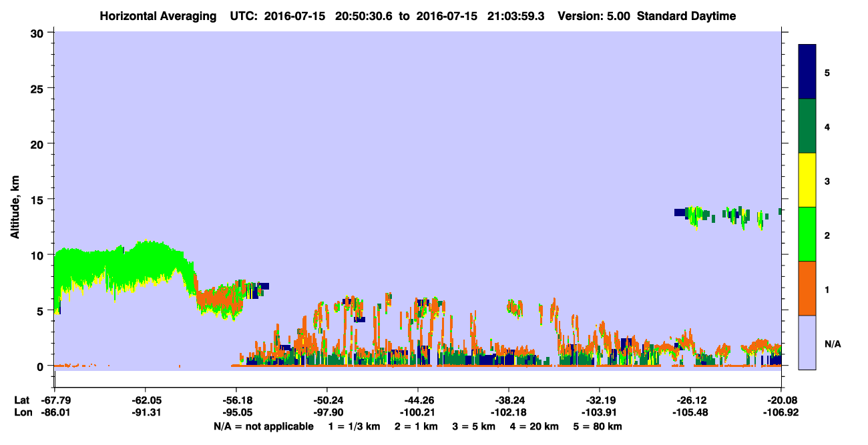Click the latitude value -32.19
The height and width of the screenshot is (445, 868).
pos(600,400)
